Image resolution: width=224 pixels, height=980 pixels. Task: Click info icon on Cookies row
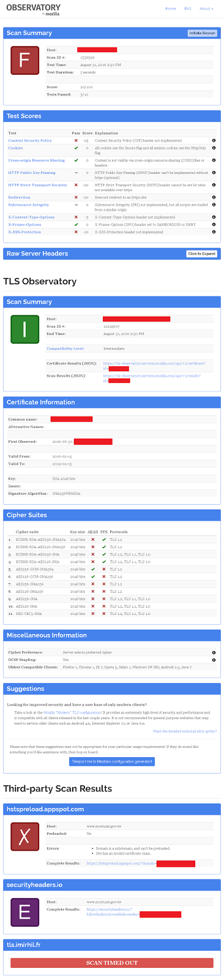(x=214, y=148)
